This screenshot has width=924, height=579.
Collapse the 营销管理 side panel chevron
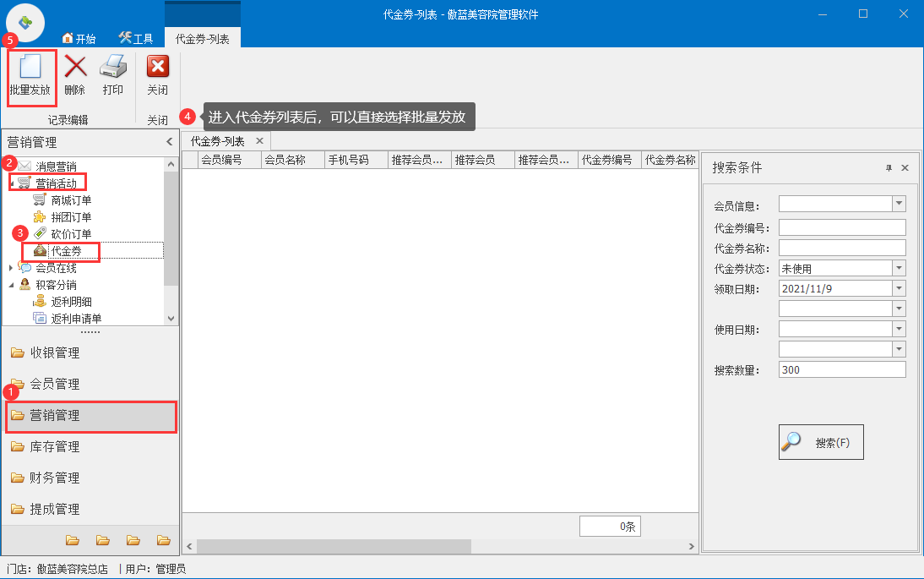170,141
